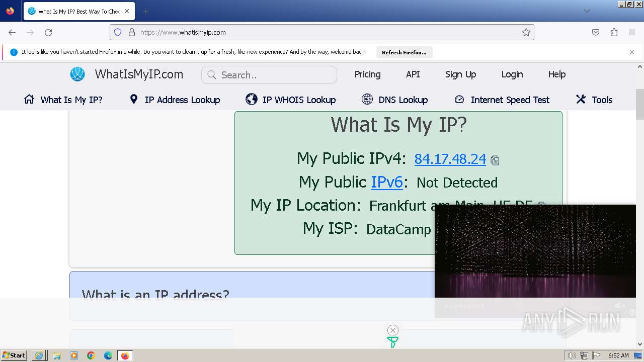Open the Pricing page
Image resolution: width=644 pixels, height=362 pixels.
click(367, 74)
